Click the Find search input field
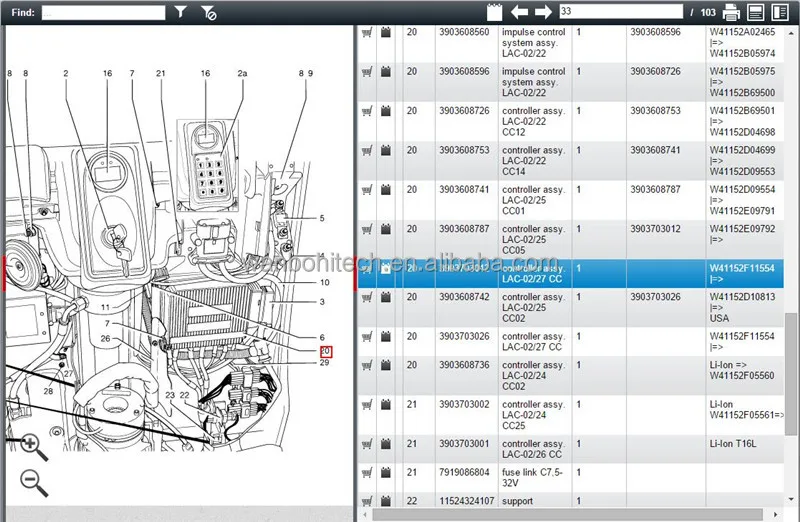The width and height of the screenshot is (800, 522). [103, 12]
